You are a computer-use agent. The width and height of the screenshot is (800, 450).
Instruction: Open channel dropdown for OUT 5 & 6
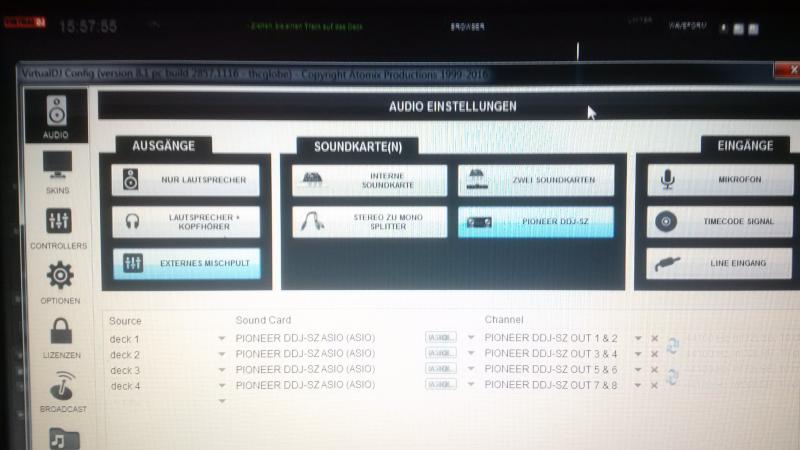638,370
